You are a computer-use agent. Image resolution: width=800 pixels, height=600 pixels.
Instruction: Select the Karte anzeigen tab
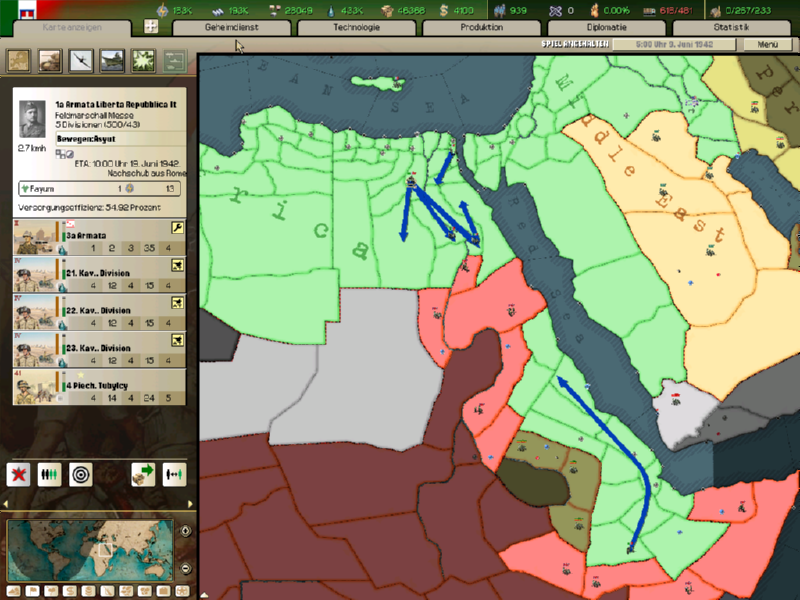(72, 28)
